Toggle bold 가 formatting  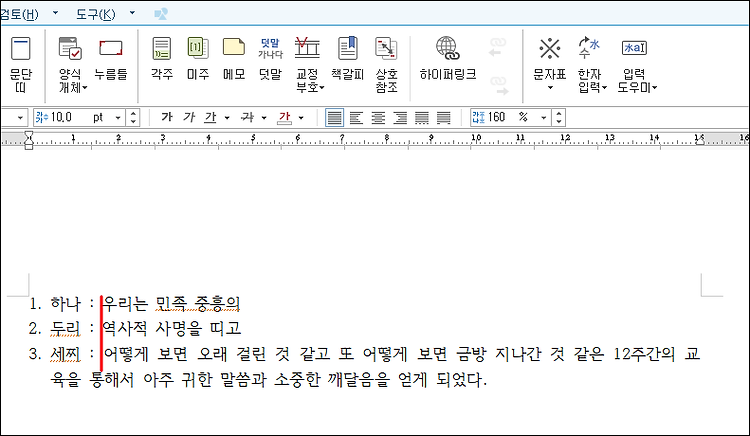pos(166,117)
